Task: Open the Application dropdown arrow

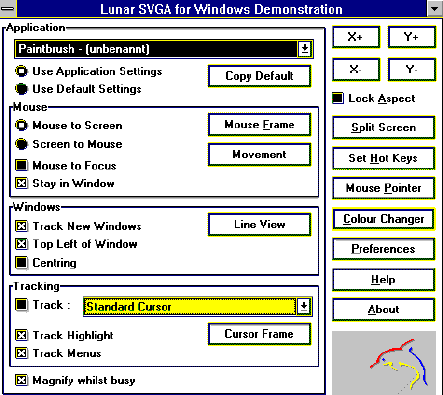Action: pos(305,49)
